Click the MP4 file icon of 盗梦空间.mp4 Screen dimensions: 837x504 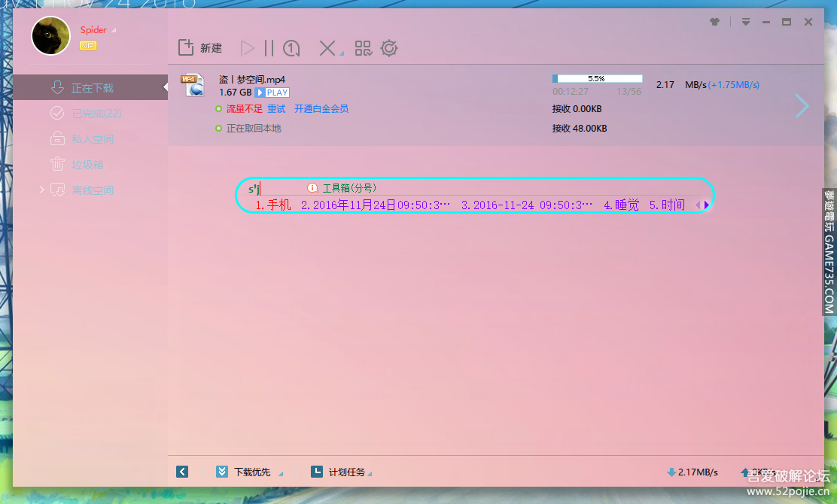click(x=193, y=85)
